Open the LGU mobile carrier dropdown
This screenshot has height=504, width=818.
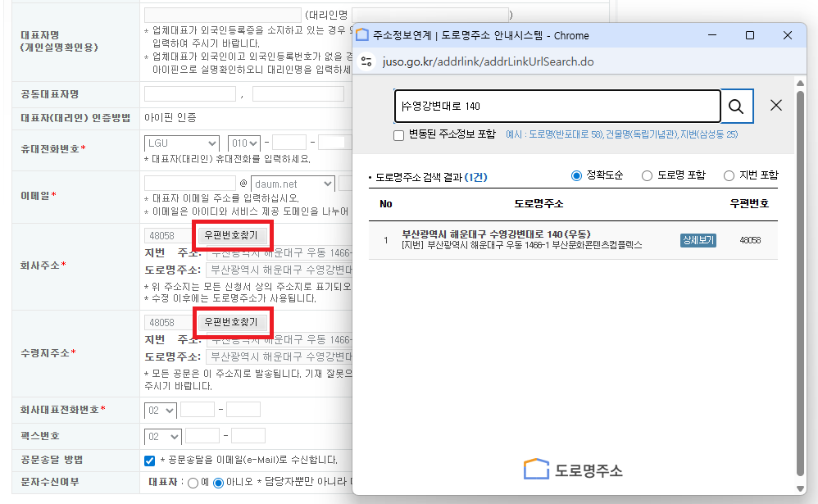click(x=181, y=143)
